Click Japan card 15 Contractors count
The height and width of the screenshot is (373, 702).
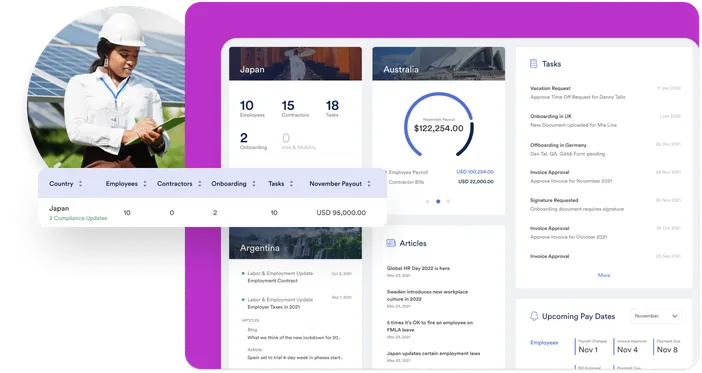click(295, 108)
